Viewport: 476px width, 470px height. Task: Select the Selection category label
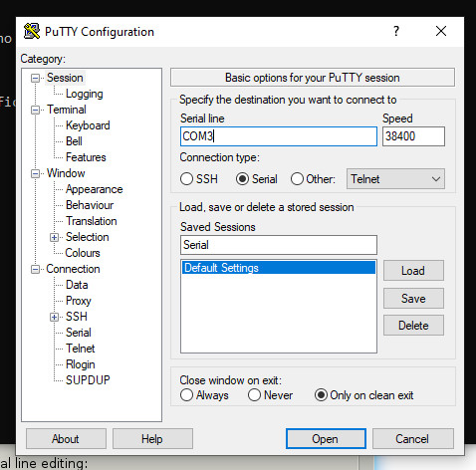(x=88, y=237)
